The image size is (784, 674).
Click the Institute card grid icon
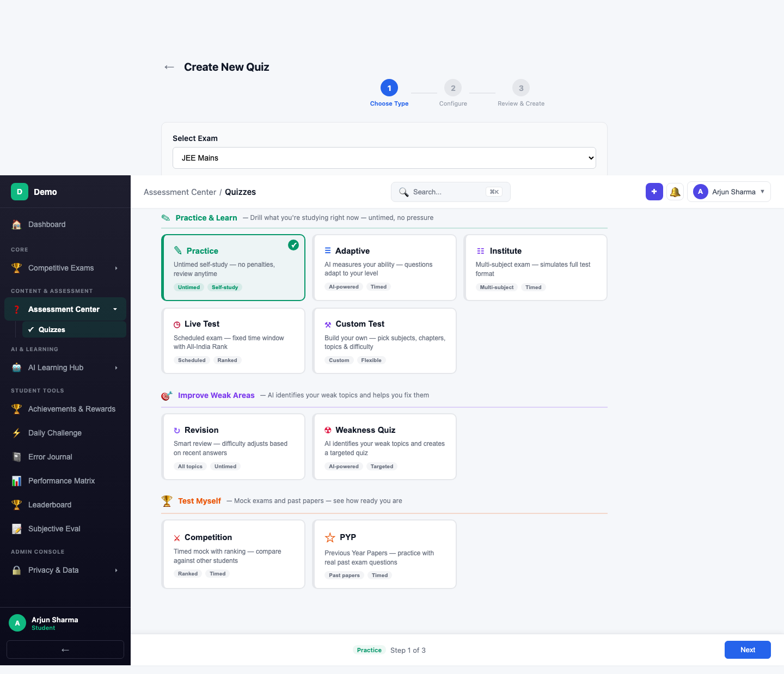481,251
